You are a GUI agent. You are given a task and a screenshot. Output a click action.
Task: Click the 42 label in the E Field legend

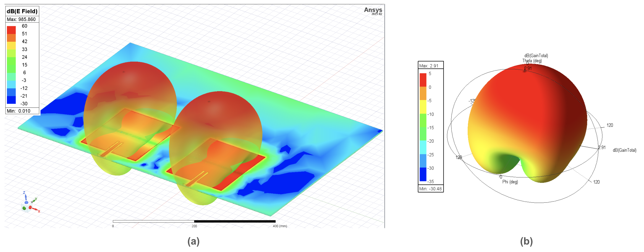click(x=24, y=41)
